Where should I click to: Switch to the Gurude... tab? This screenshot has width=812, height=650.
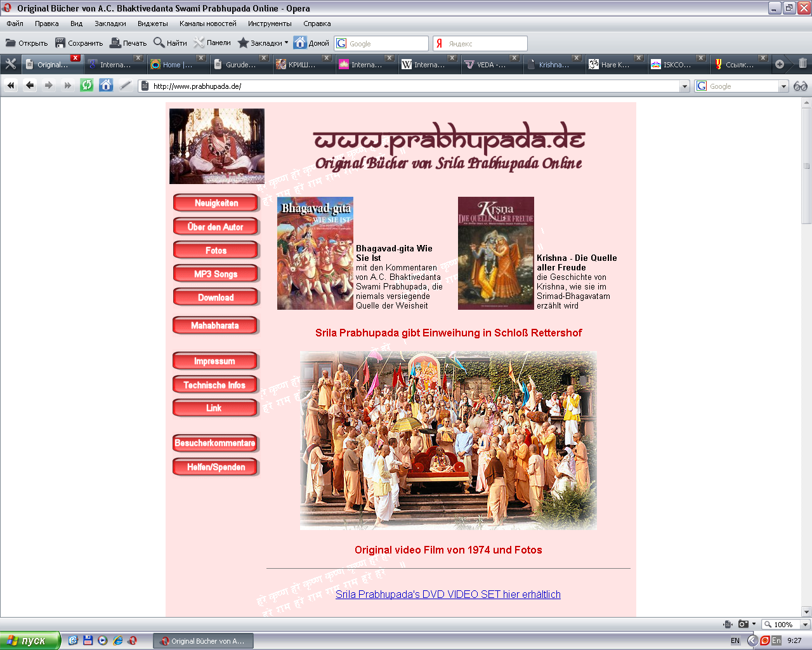pyautogui.click(x=240, y=64)
